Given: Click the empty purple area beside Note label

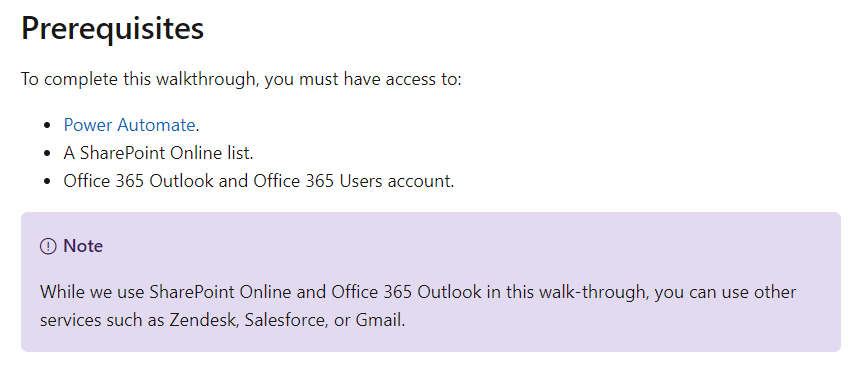Looking at the screenshot, I should pyautogui.click(x=465, y=246).
